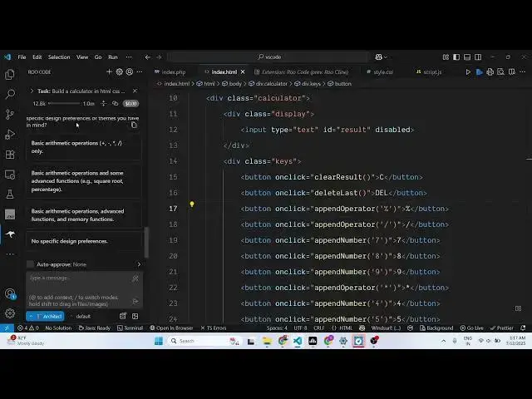Open the Run and Debug view
Viewport: 532px width, 399px height.
click(10, 135)
